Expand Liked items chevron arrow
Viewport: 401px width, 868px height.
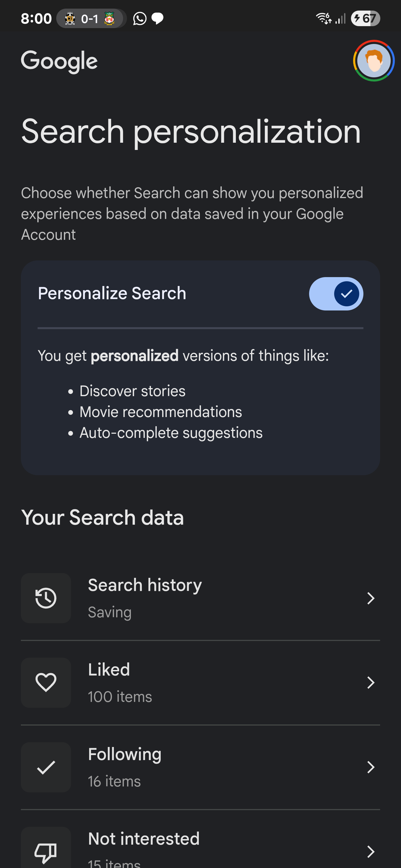coord(371,682)
